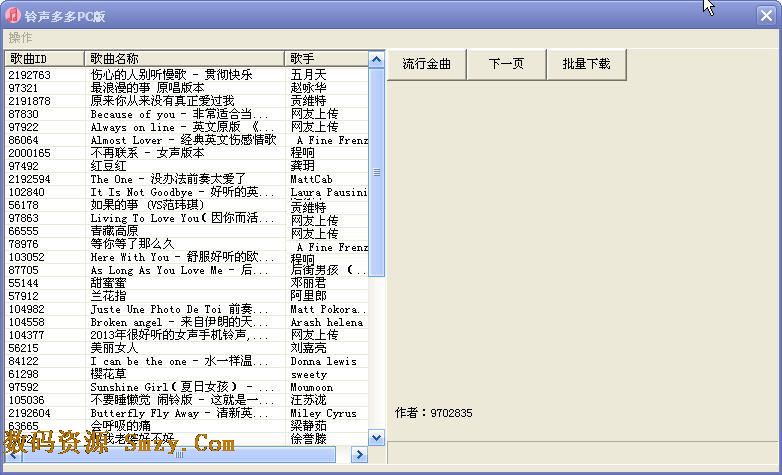
Task: Click song ID 2000165
Action: click(29, 153)
